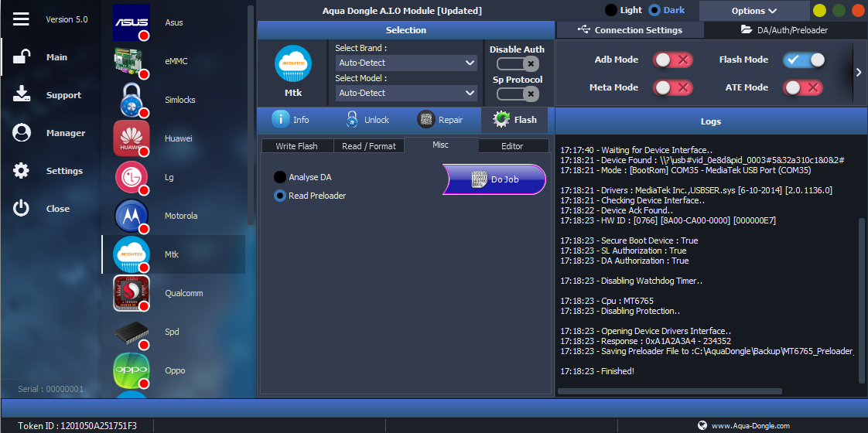Click the Main sidebar label

coord(57,57)
